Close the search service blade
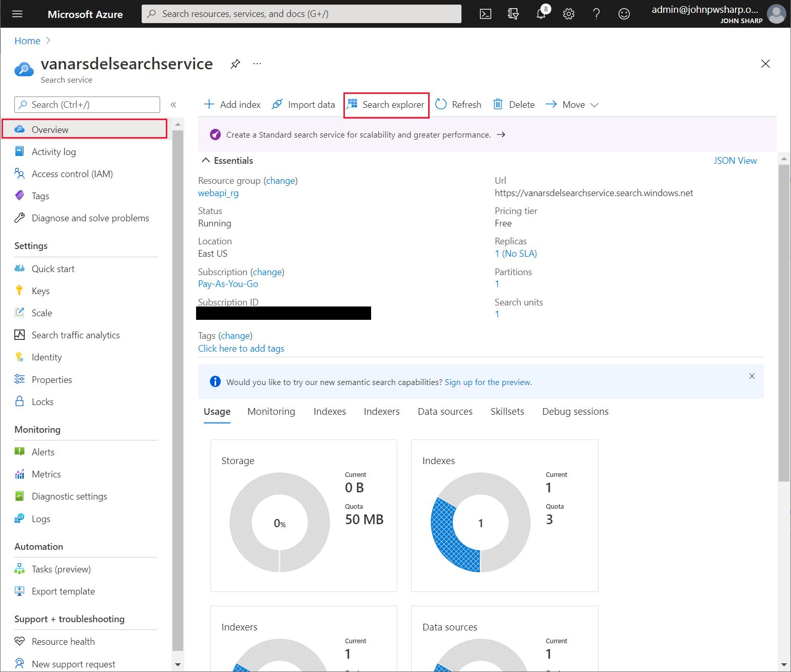This screenshot has height=672, width=791. 765,64
